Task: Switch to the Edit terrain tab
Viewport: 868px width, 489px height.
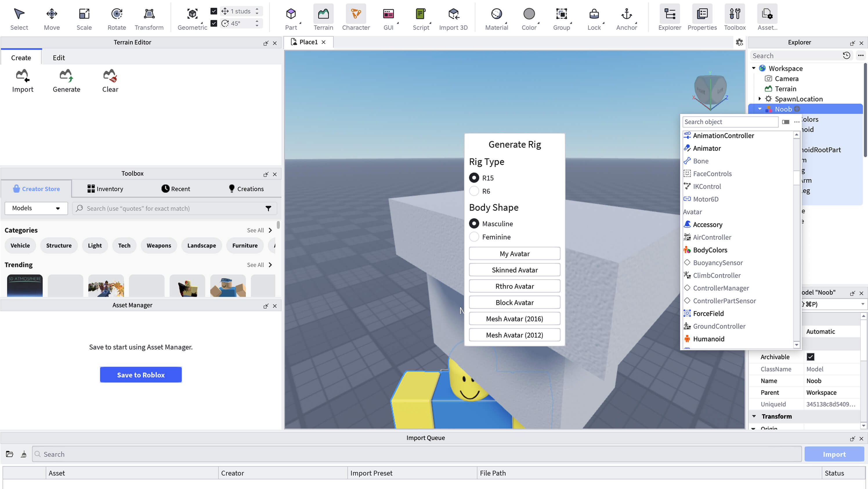Action: coord(59,58)
